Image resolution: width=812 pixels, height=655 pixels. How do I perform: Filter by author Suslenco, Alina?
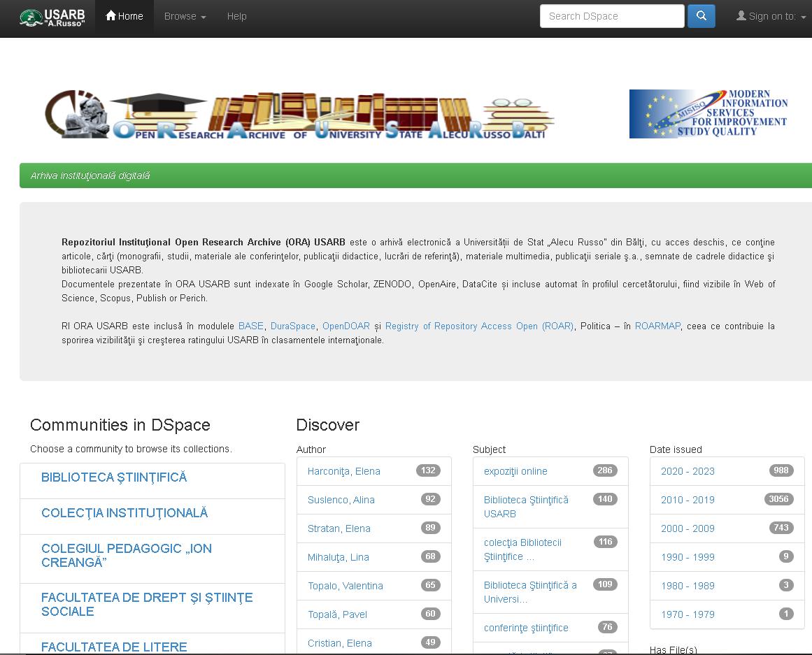(341, 500)
